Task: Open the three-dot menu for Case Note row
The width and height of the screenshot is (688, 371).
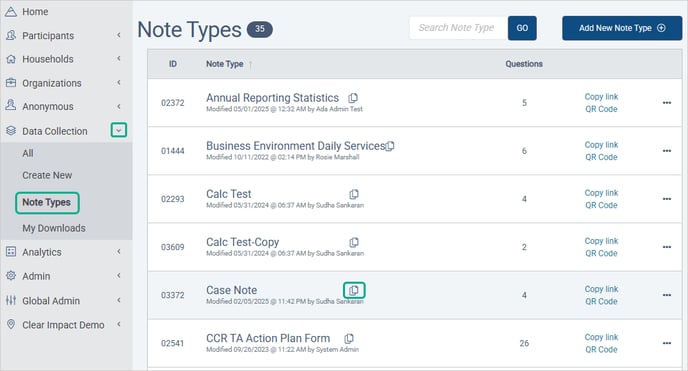Action: click(x=666, y=295)
